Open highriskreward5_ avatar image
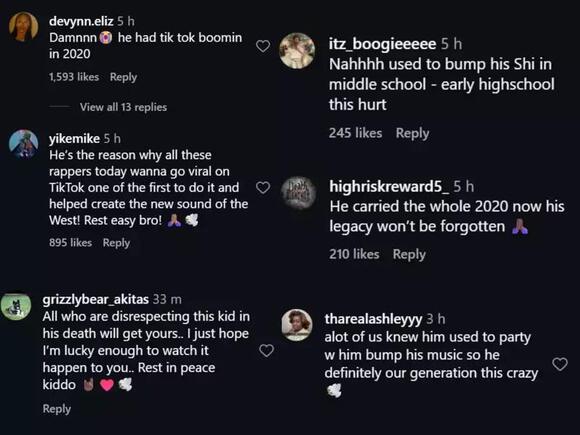This screenshot has height=435, width=580. 298,193
